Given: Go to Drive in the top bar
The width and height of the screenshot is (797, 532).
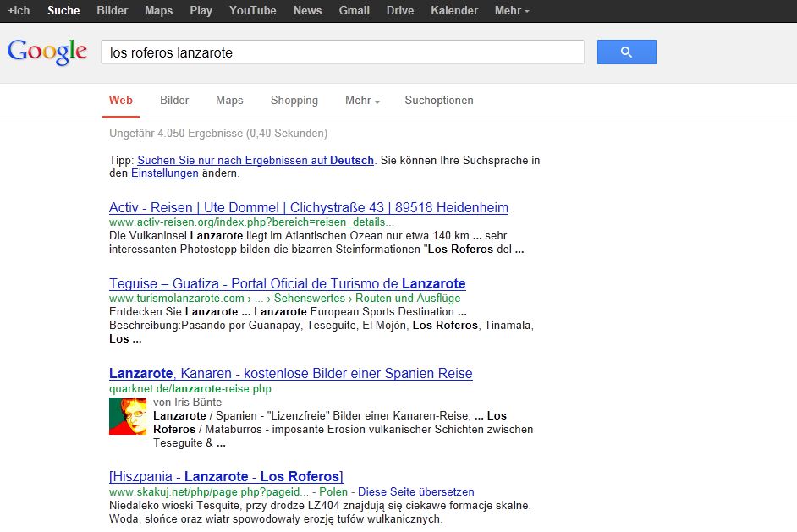Looking at the screenshot, I should click(400, 11).
